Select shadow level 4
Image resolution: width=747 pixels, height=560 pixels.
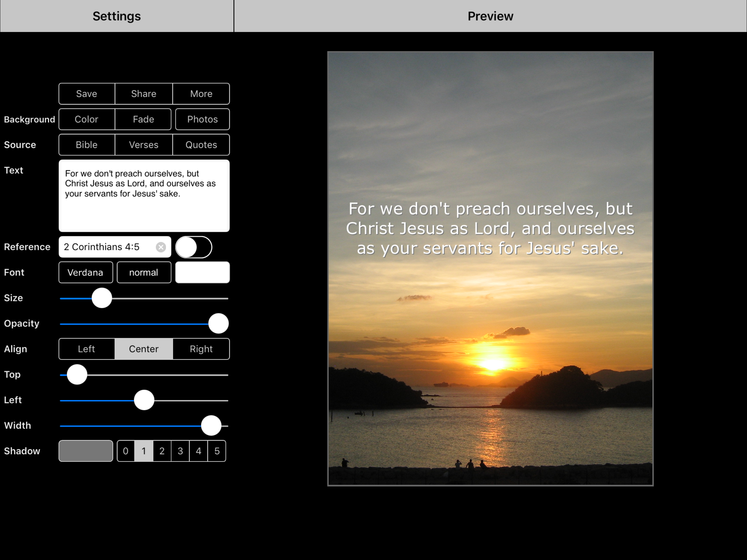click(x=199, y=451)
